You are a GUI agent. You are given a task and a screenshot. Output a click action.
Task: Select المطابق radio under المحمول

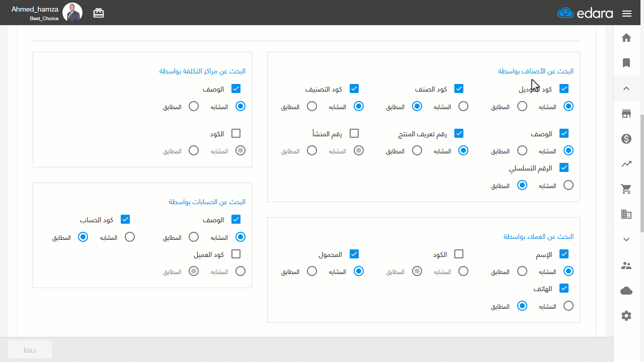click(312, 271)
